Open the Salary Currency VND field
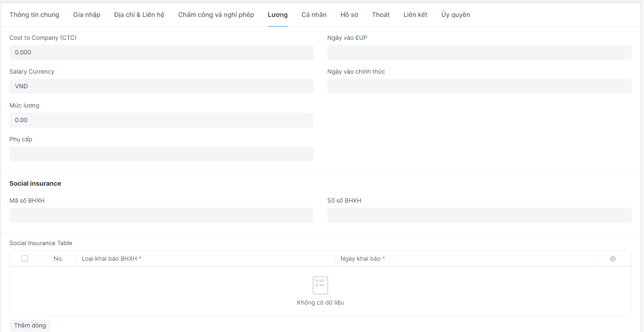Viewport: 644px width, 332px height. (x=161, y=86)
